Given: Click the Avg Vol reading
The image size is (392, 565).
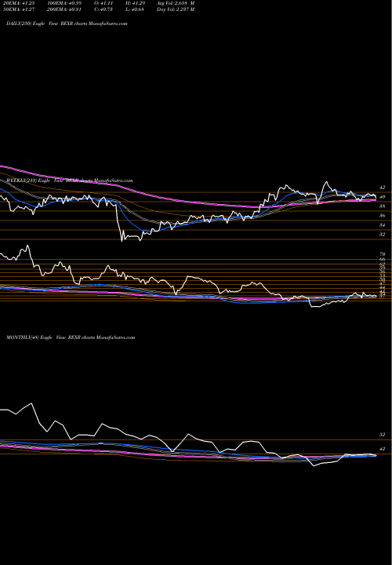Looking at the screenshot, I should tap(176, 3).
